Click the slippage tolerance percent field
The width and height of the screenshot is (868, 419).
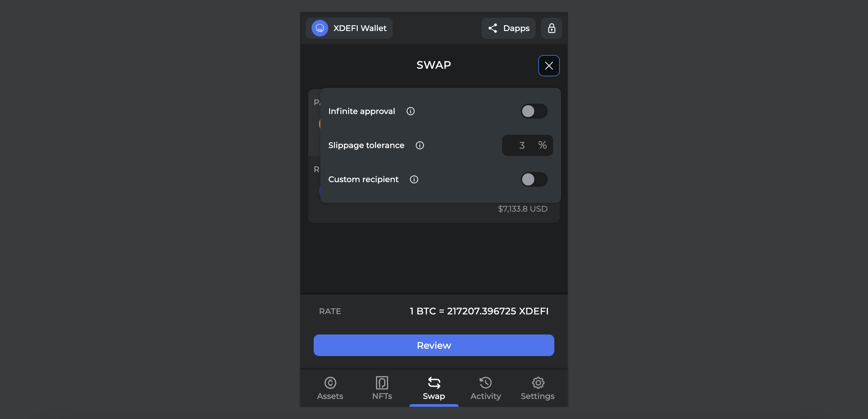527,145
